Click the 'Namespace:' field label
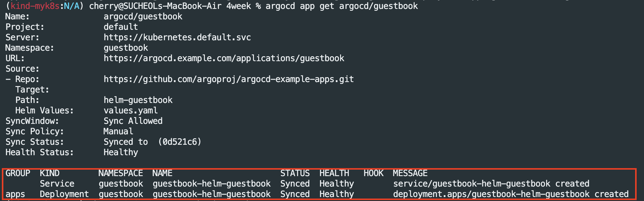 [30, 48]
